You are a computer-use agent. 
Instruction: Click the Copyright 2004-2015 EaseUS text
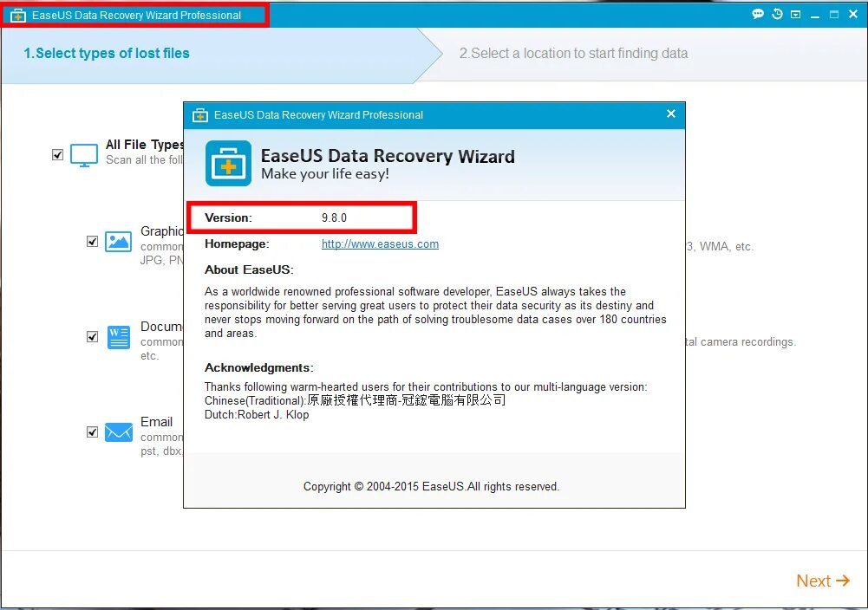431,487
